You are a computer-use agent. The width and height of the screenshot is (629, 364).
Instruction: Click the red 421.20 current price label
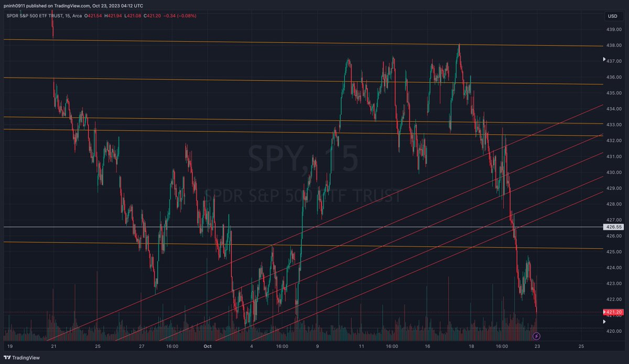614,312
